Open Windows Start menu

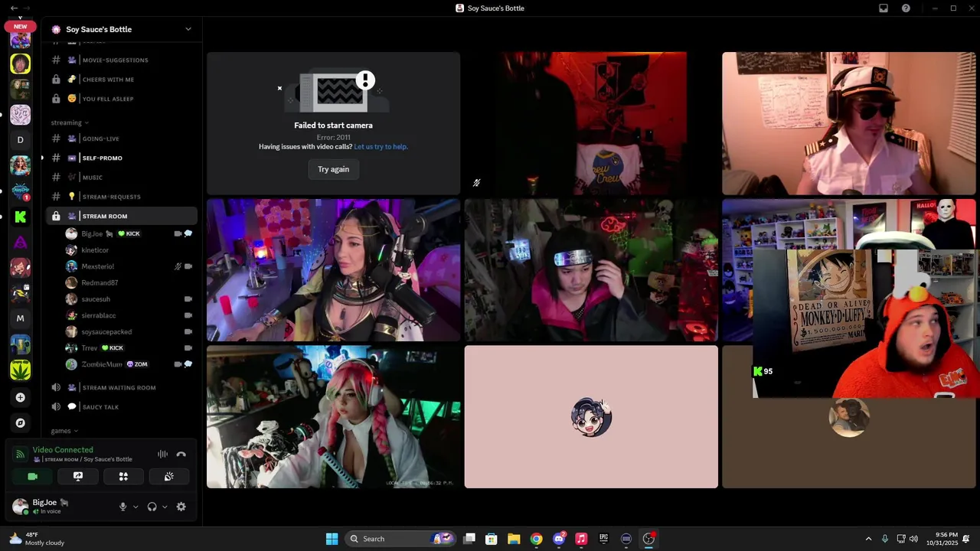332,539
